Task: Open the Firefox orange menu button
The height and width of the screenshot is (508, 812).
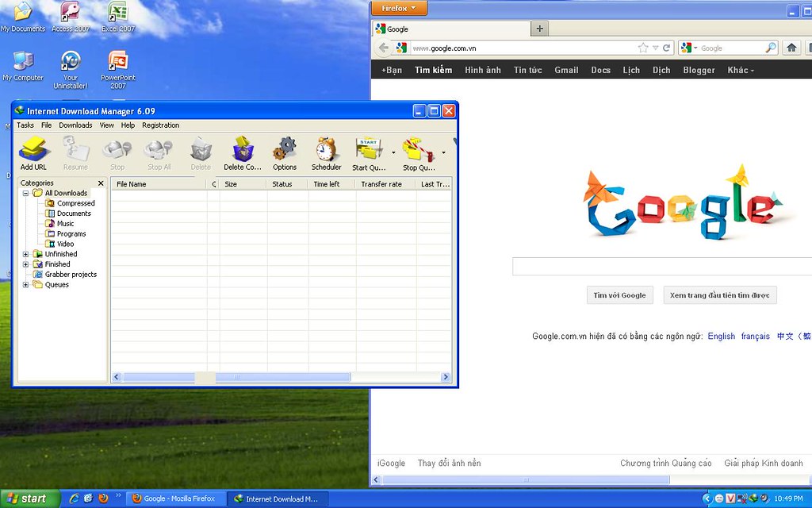Action: pyautogui.click(x=399, y=8)
